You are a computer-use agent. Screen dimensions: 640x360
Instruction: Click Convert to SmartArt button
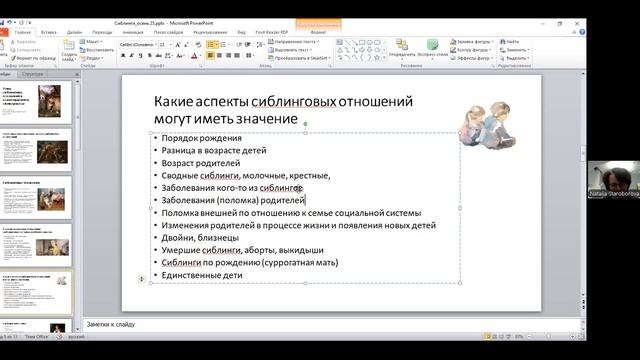(x=299, y=58)
